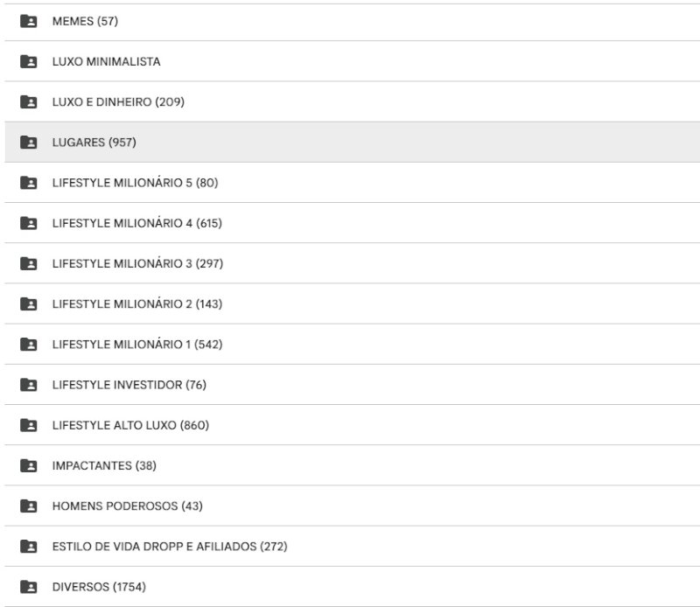Click the LUGARES (957) folder icon
This screenshot has width=700, height=607.
tap(29, 143)
